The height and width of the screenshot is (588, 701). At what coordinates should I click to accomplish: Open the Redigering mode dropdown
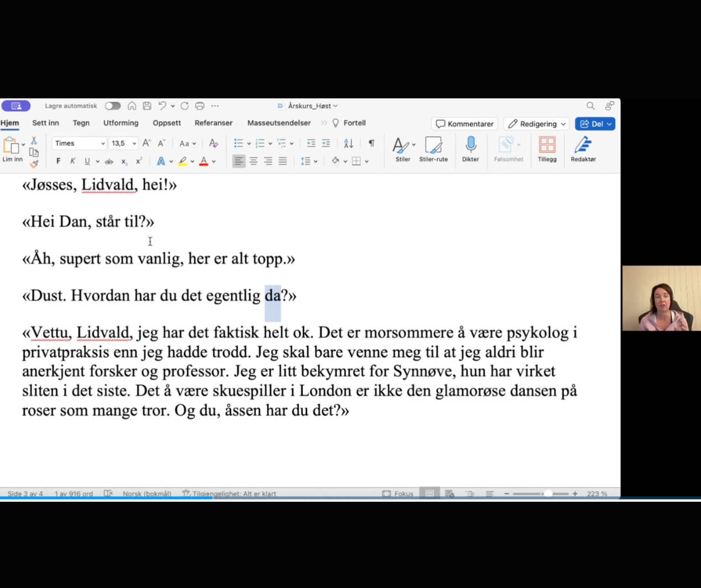click(x=537, y=124)
